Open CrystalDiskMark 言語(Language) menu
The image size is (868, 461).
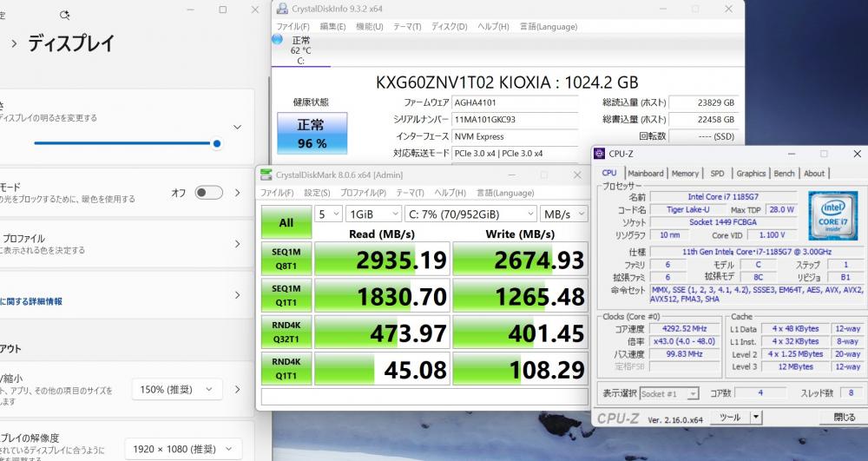[x=505, y=193]
